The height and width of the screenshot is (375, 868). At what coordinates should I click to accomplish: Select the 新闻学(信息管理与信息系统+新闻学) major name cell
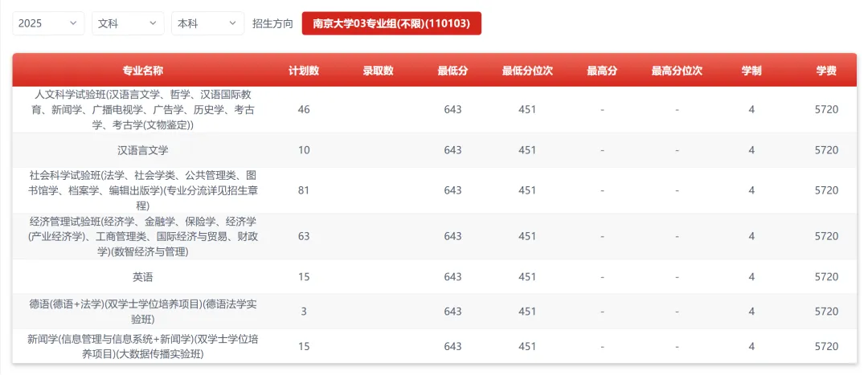pos(143,346)
